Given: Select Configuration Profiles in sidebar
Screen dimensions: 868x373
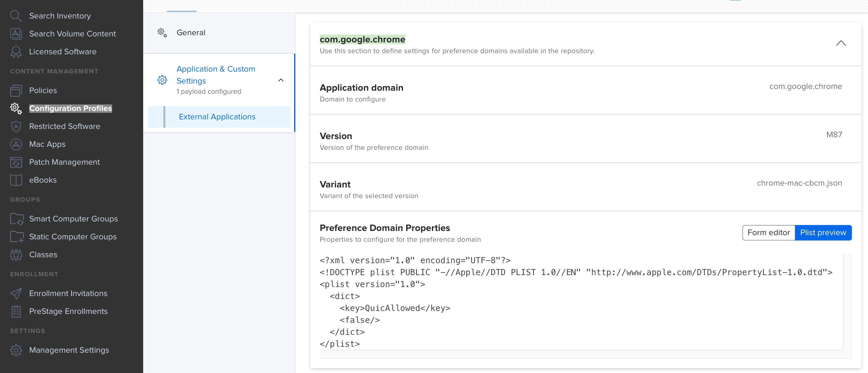Looking at the screenshot, I should tap(70, 108).
